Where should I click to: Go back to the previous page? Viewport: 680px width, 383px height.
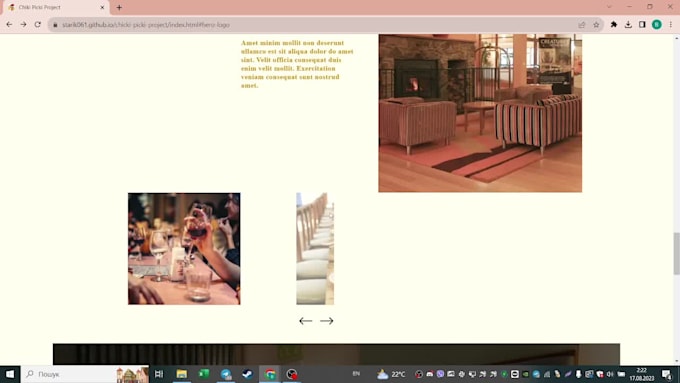9,25
